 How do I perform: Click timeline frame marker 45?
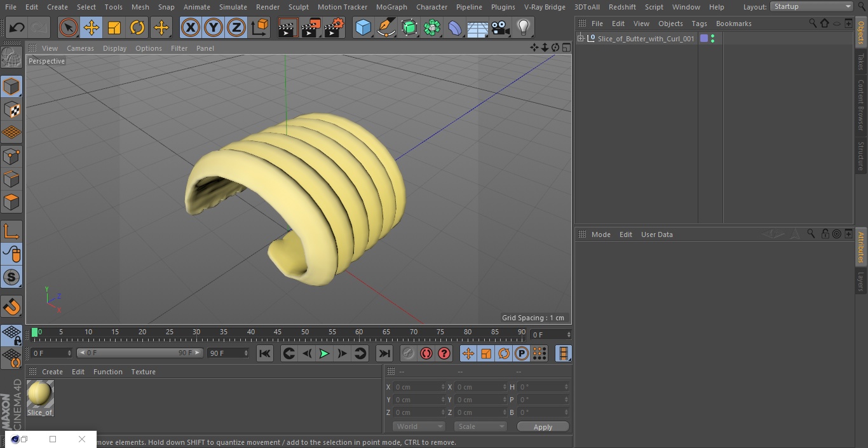278,332
